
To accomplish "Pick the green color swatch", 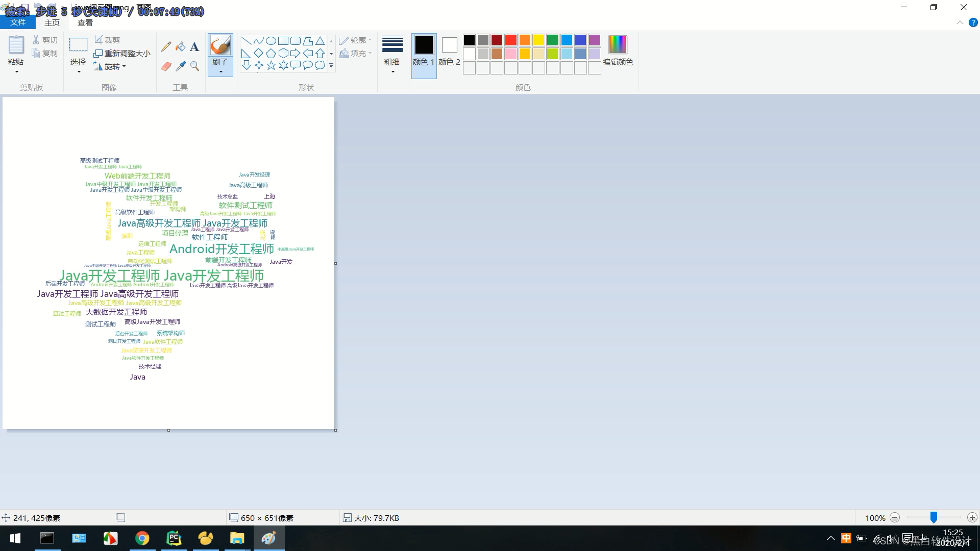I will [x=553, y=40].
